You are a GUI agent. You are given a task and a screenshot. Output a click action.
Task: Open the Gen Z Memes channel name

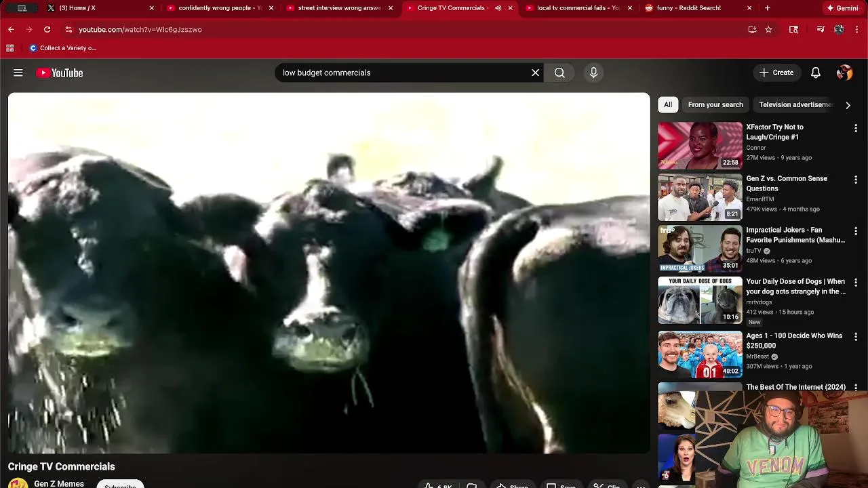[59, 484]
